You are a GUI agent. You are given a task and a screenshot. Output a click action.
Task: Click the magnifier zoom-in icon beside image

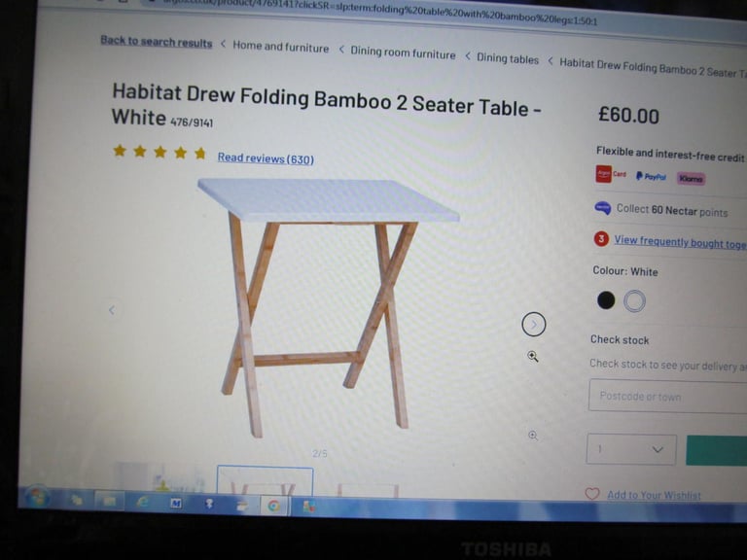click(533, 356)
